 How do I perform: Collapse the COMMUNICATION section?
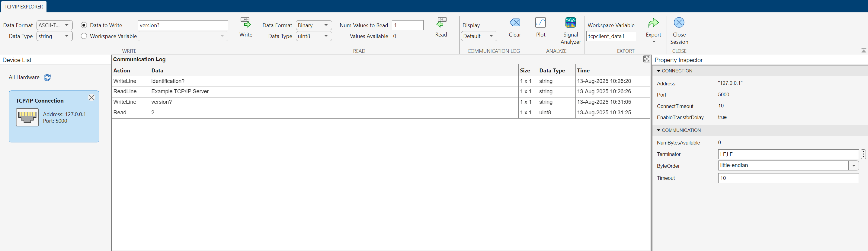tap(658, 130)
